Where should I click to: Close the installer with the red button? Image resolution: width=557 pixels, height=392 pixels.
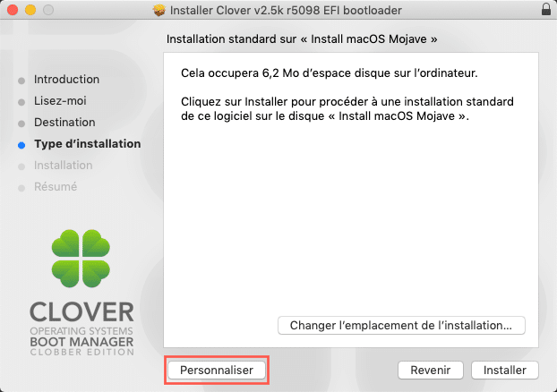coord(13,10)
